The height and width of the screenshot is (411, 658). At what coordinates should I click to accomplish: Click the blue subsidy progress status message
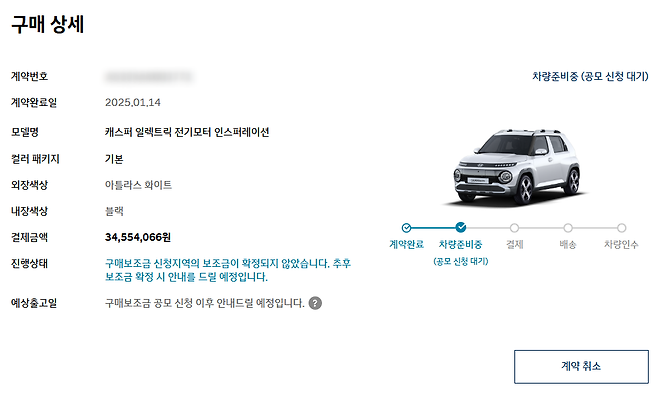(228, 270)
